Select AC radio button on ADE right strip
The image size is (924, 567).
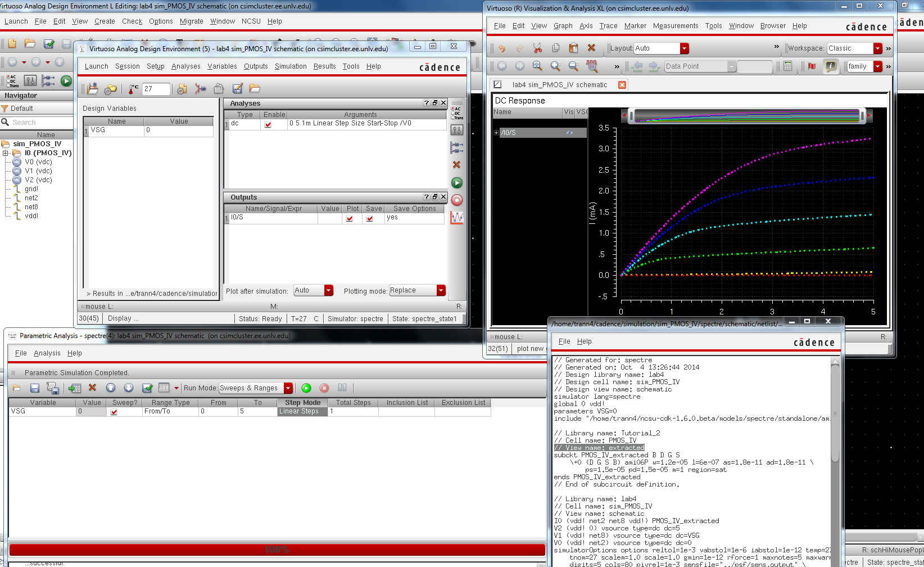click(x=457, y=109)
